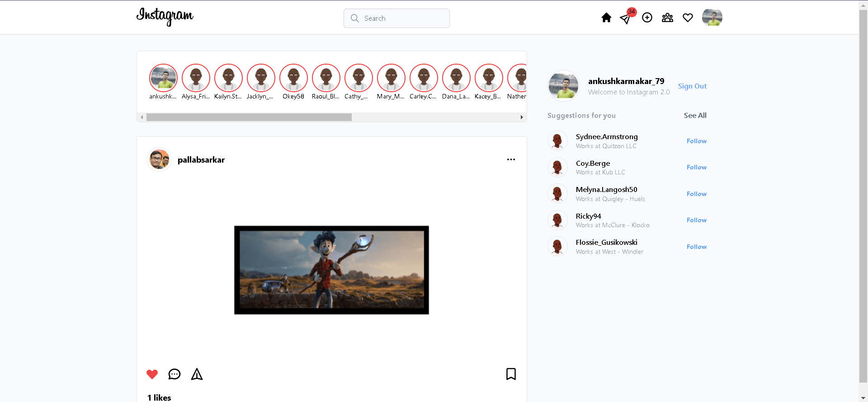Sign Out of the account

point(692,86)
